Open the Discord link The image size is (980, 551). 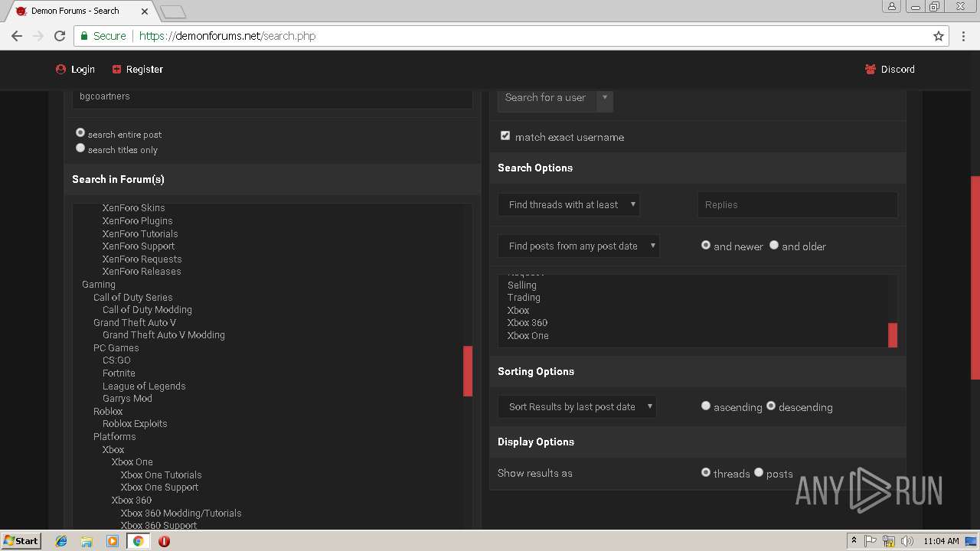click(890, 69)
